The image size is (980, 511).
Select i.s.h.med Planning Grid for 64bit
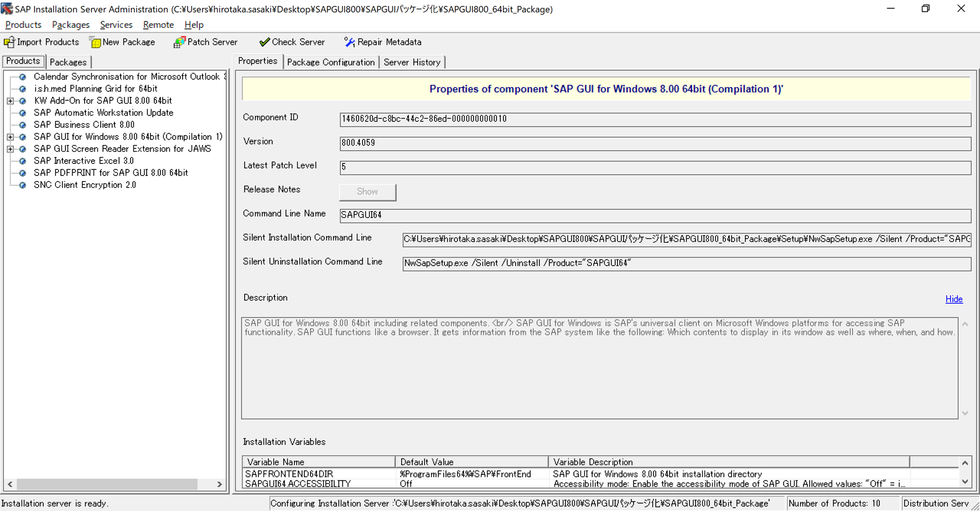point(96,89)
